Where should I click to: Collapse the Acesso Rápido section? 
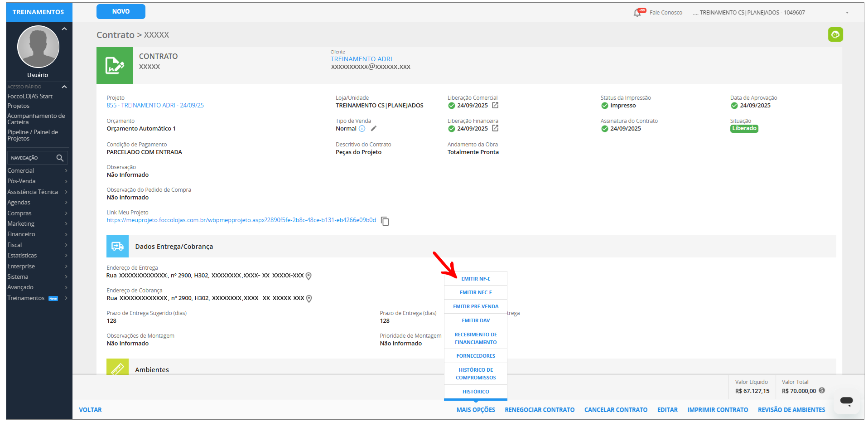pyautogui.click(x=64, y=87)
